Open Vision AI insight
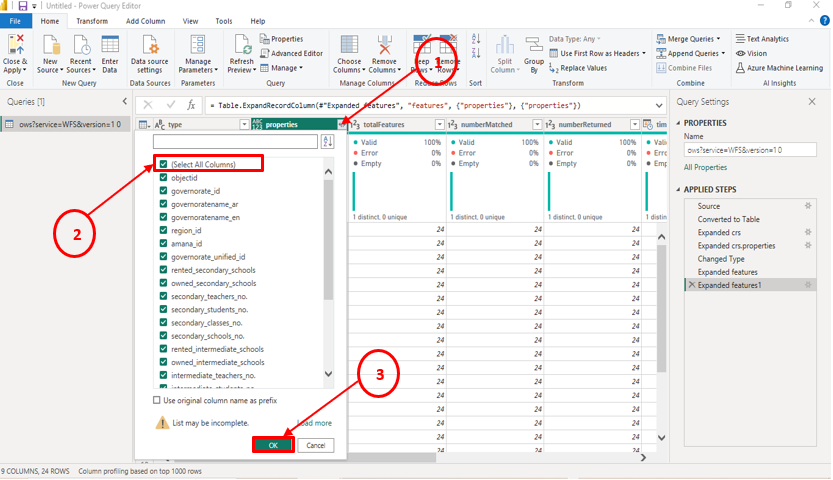This screenshot has width=833, height=480. click(751, 53)
